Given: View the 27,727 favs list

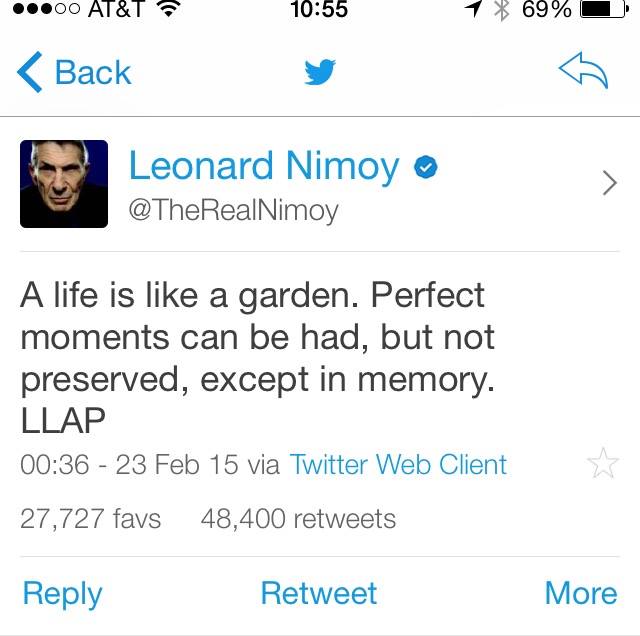Looking at the screenshot, I should coord(90,519).
